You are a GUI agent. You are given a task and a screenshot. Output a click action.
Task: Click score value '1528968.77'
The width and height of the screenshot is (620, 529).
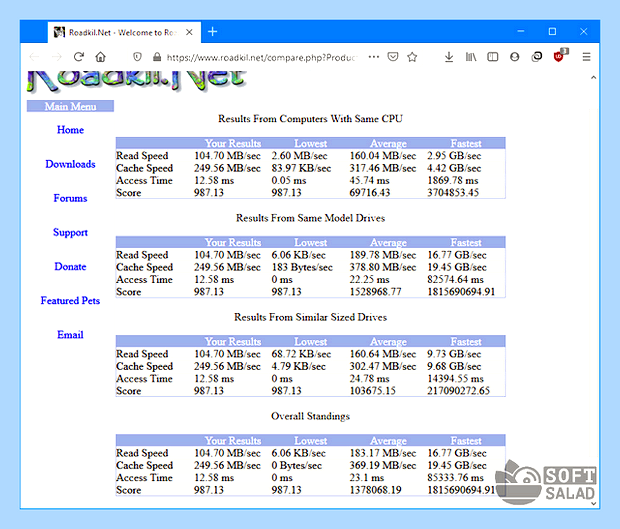coord(375,292)
